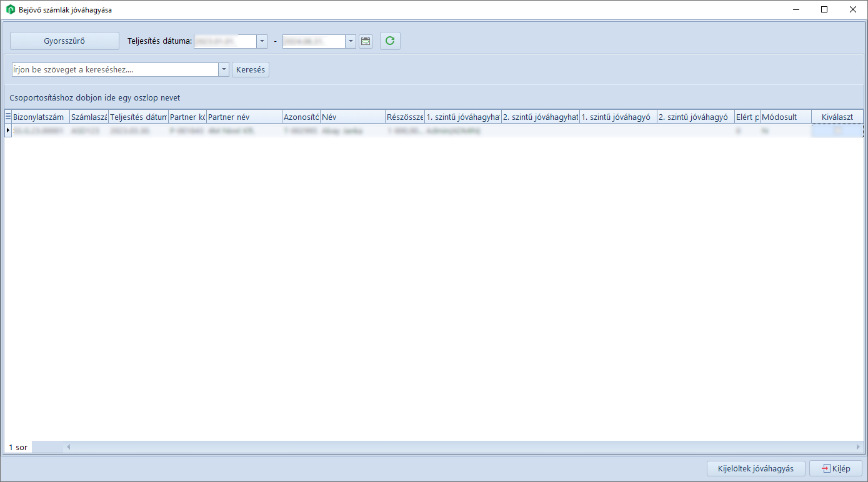This screenshot has width=868, height=482.
Task: Click the app logo in title bar
Action: click(x=10, y=9)
